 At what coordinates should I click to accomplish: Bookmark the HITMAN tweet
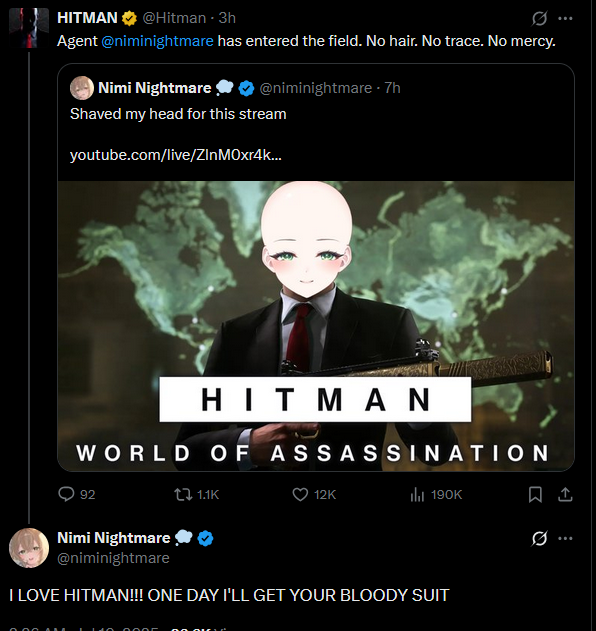pyautogui.click(x=535, y=494)
